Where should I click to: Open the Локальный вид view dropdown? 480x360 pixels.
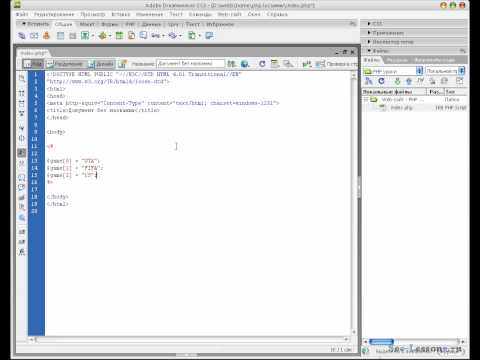[461, 71]
